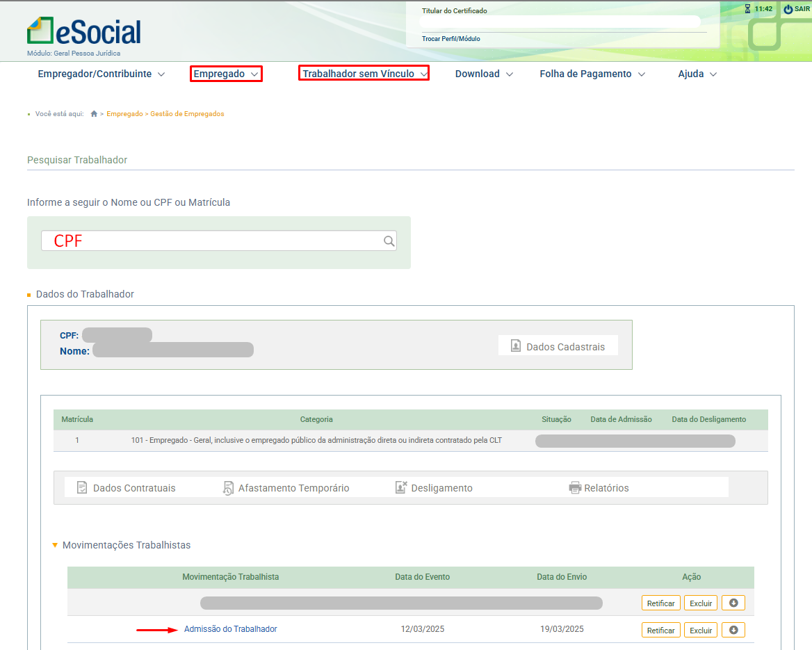The height and width of the screenshot is (650, 812).
Task: Open Dados Cadastrais button
Action: pos(558,346)
